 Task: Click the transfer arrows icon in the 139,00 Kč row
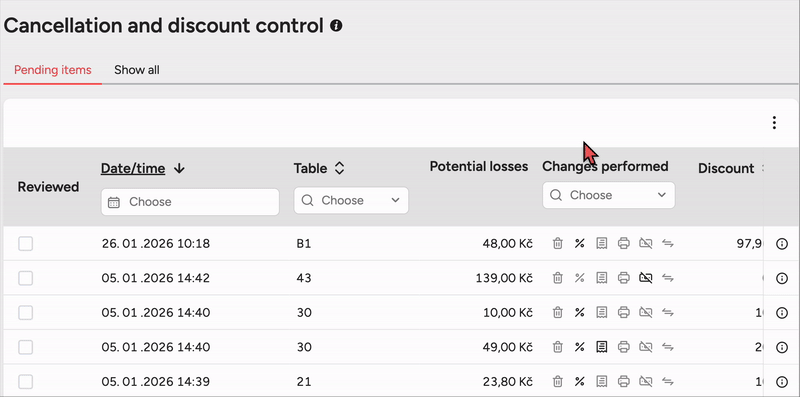(x=668, y=278)
